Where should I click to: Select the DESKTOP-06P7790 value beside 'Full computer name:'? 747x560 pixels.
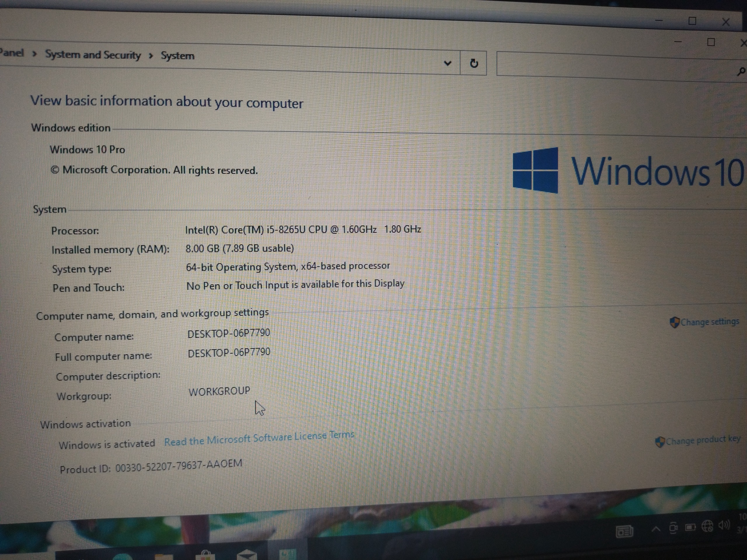[x=229, y=353]
